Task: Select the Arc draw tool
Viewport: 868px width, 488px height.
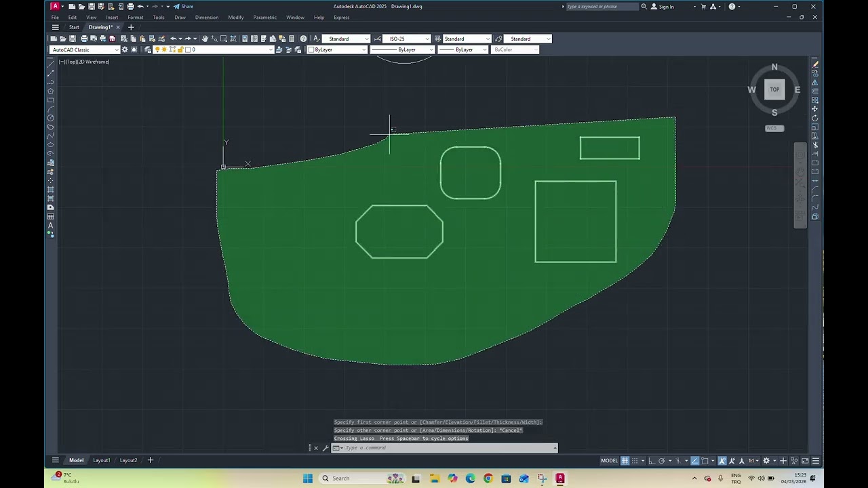Action: click(50, 108)
